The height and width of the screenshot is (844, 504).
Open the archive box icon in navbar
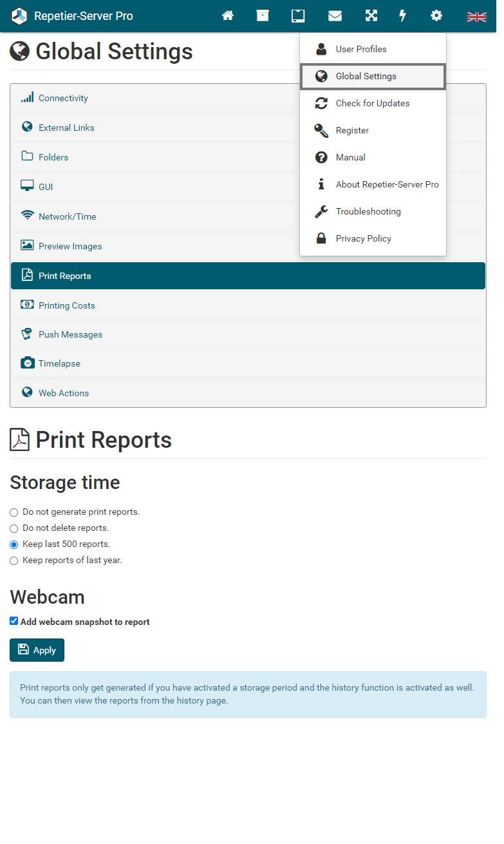263,16
